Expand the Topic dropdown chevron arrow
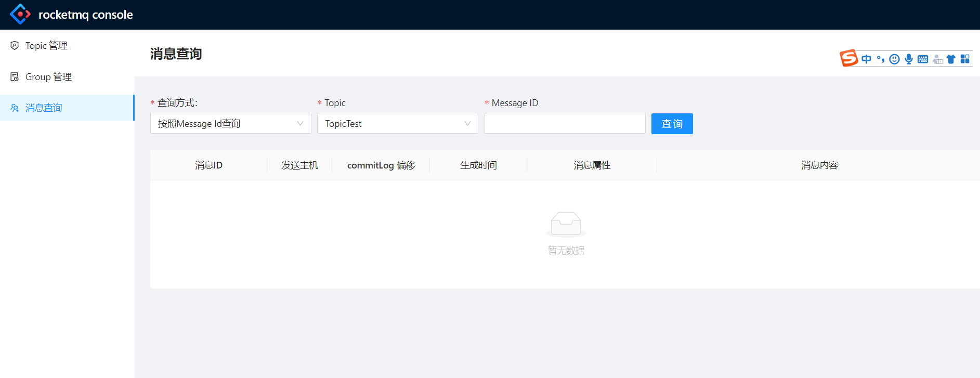 (x=467, y=123)
